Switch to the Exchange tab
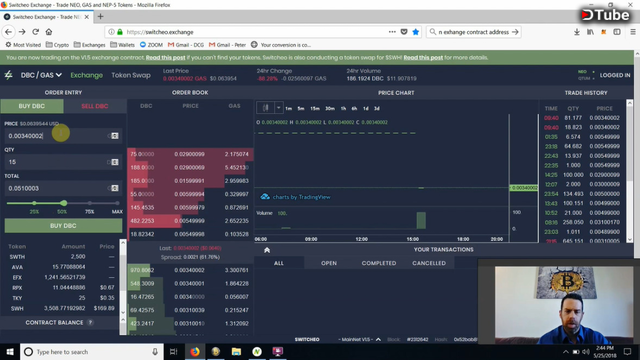640x360 pixels. tap(87, 75)
